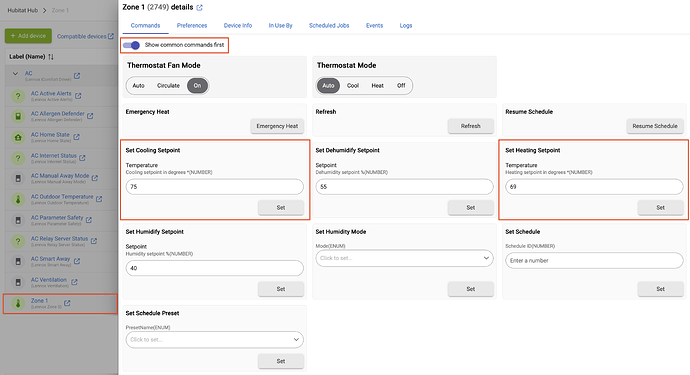
Task: Open AC Allergen Defender external link icon
Action: [90, 116]
